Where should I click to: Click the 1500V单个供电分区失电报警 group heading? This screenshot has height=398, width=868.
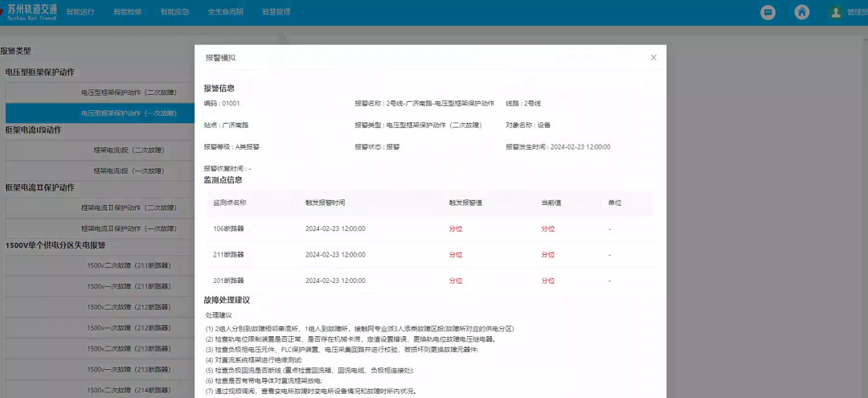tap(55, 245)
